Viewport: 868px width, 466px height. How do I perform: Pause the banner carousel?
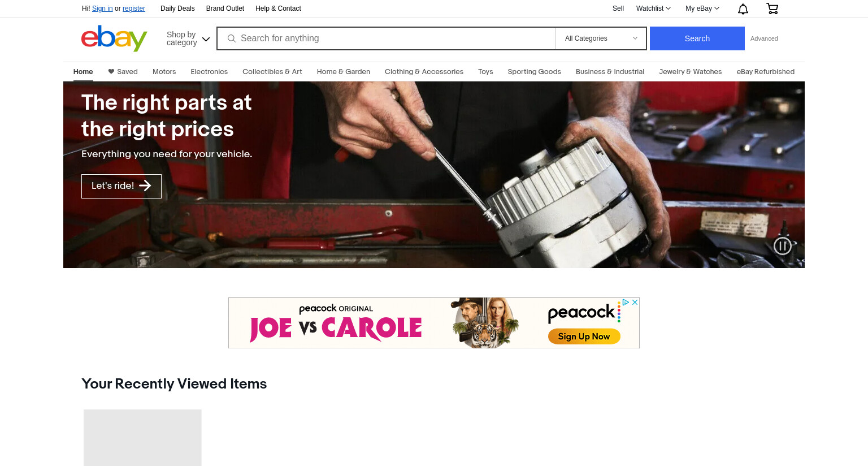coord(783,245)
